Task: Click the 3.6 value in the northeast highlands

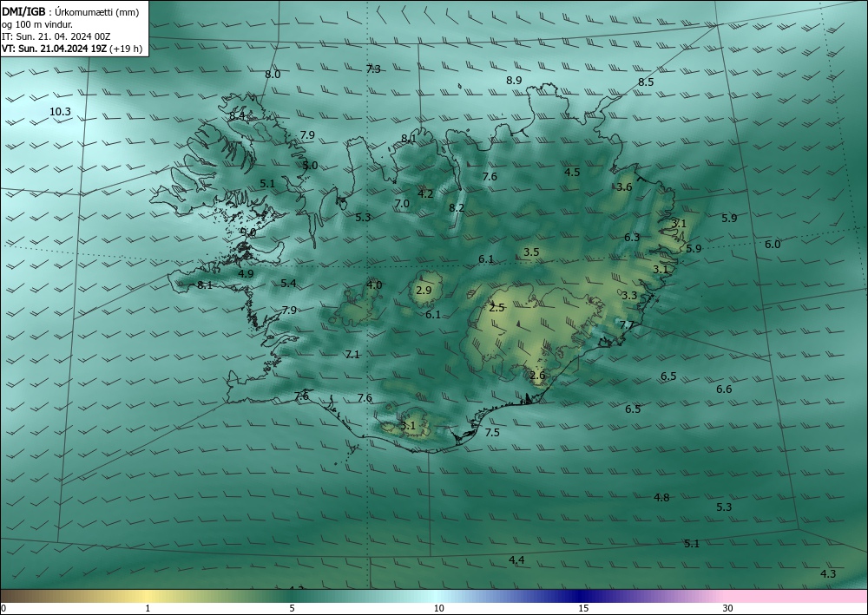Action: 624,187
